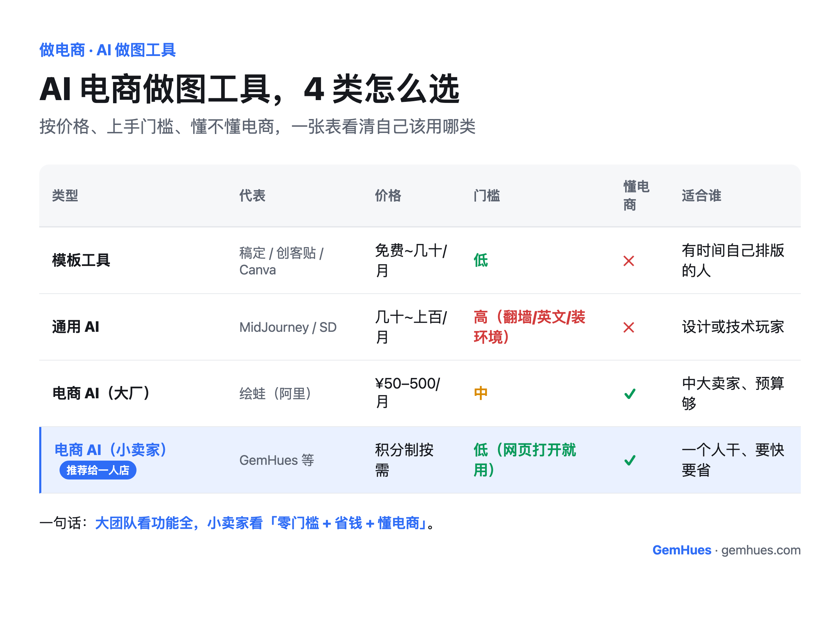
Task: Click the red cross in 通用 AI row
Action: (629, 327)
